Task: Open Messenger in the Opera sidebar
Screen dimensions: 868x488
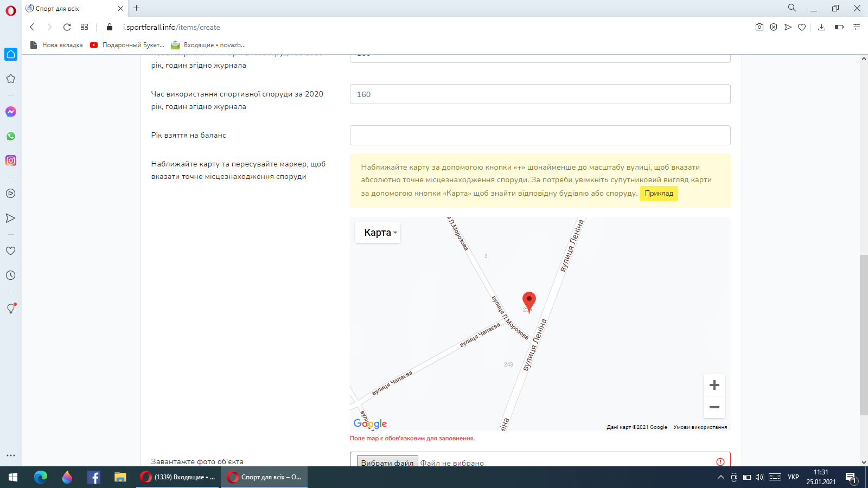Action: tap(11, 112)
